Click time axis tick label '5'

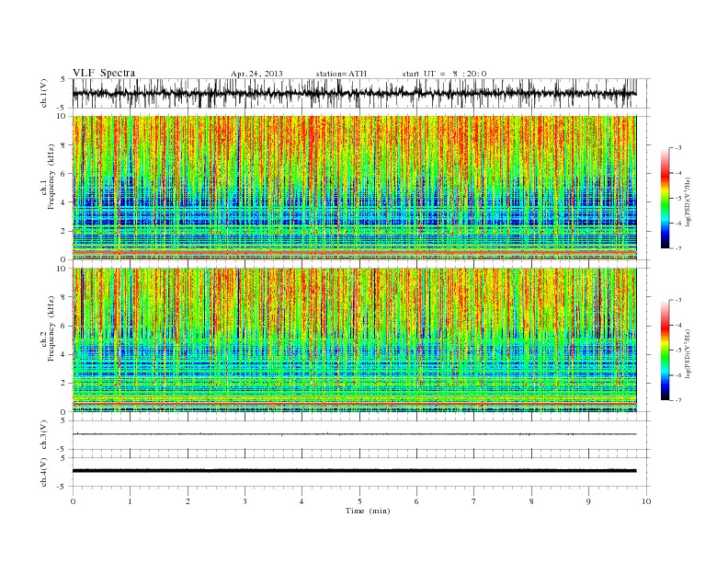click(x=359, y=501)
